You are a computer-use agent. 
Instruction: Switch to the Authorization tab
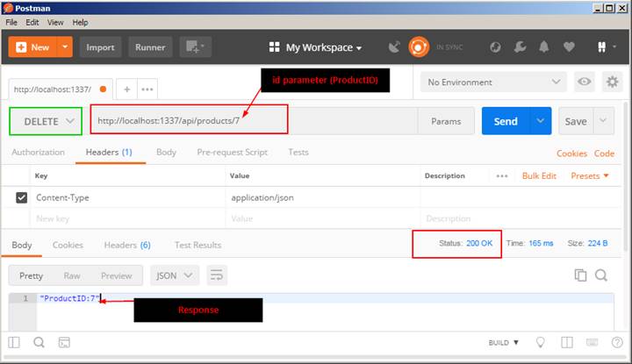click(38, 153)
